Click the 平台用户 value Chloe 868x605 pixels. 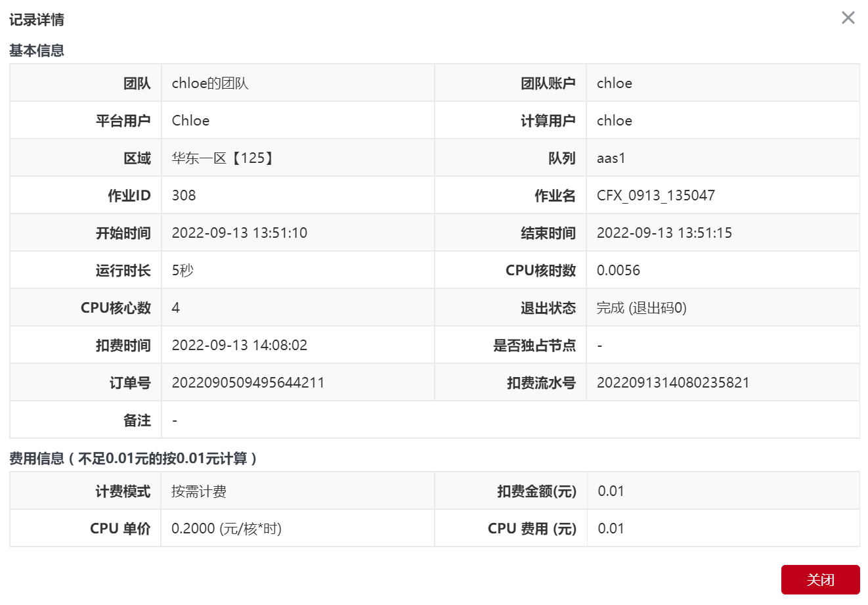point(190,121)
